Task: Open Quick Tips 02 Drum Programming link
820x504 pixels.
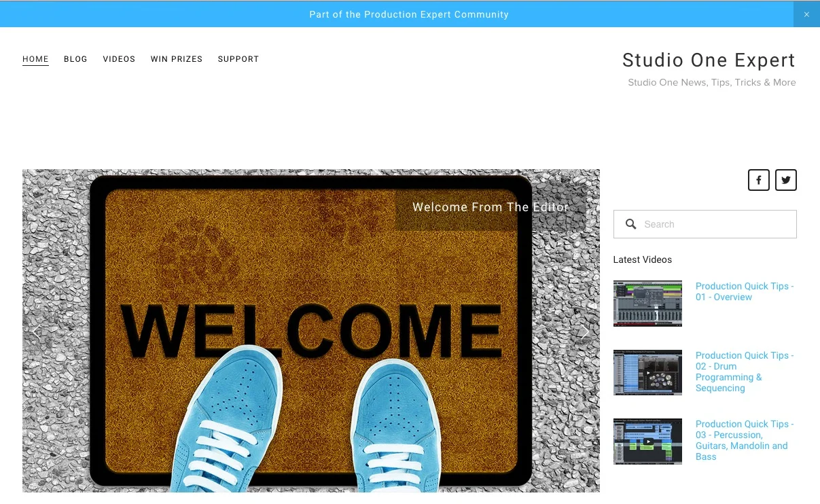Action: 745,372
